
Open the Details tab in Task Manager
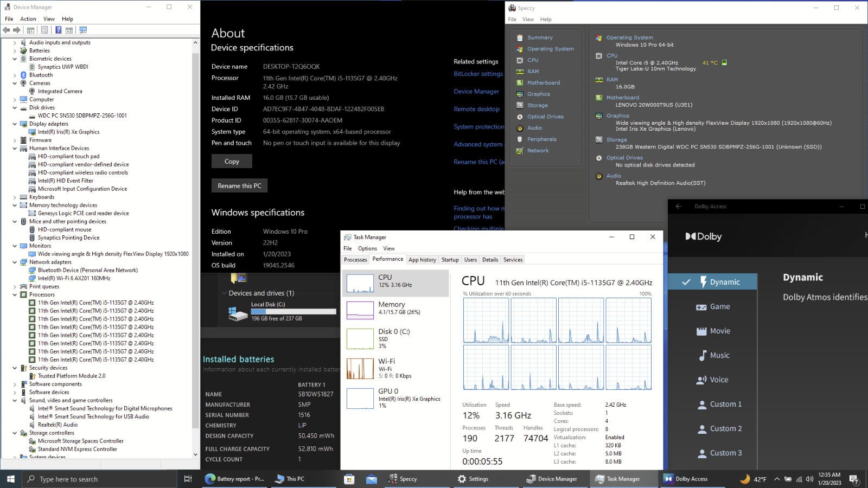[x=490, y=260]
